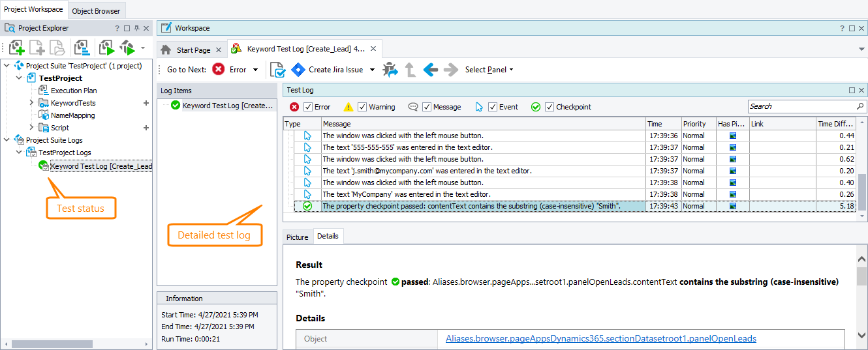The height and width of the screenshot is (350, 868).
Task: Expand the KeywordTests tree node
Action: point(31,103)
